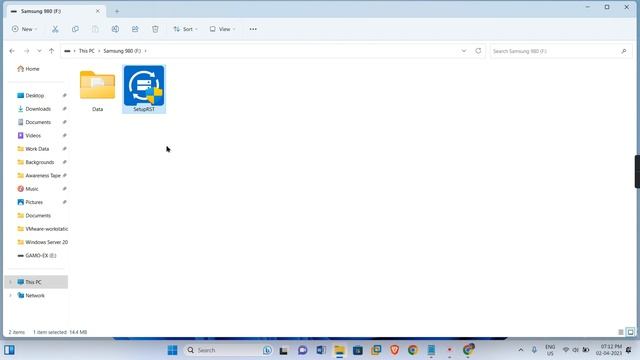Screen dimensions: 640x360
Task: Switch to details view in status bar
Action: (621, 332)
